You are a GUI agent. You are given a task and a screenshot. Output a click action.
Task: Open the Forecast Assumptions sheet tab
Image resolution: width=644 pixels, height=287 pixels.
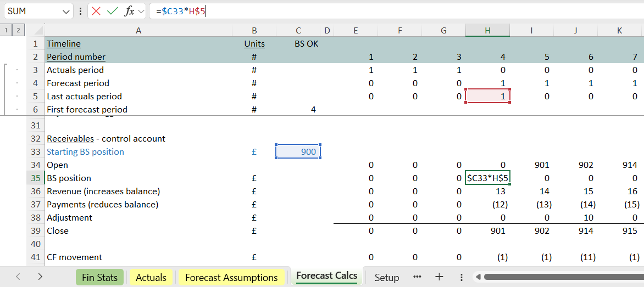coord(231,277)
